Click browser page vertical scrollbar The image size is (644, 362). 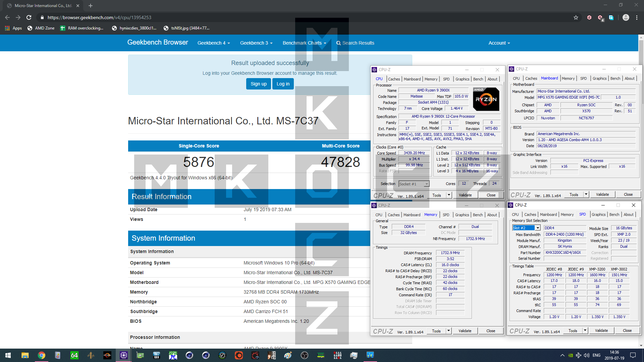(x=641, y=191)
